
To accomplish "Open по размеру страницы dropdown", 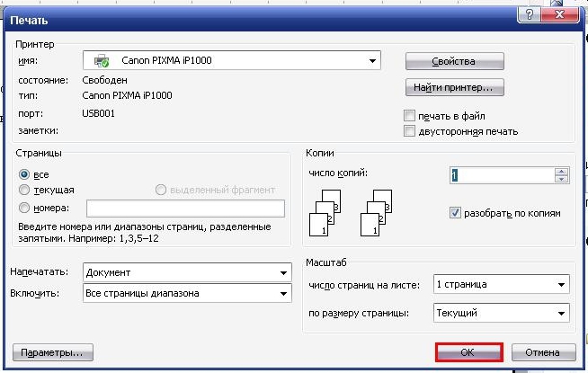I will [561, 314].
